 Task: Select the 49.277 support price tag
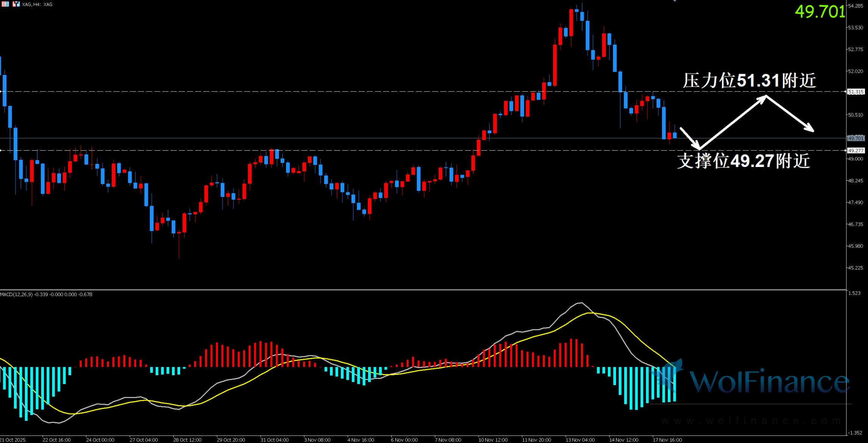point(856,151)
